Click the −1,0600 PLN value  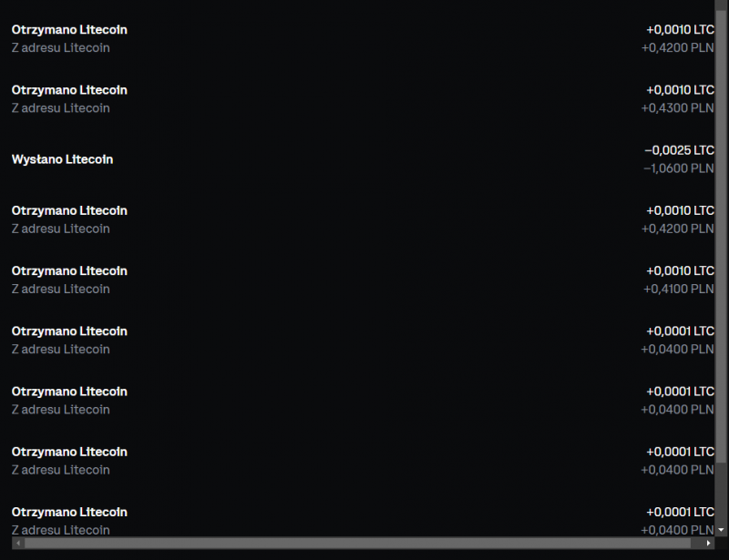pos(678,168)
